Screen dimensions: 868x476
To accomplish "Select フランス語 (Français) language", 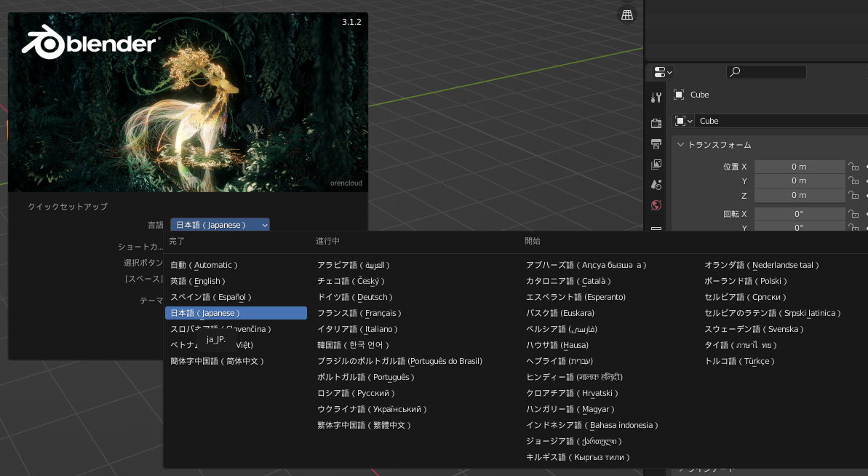I will point(359,313).
